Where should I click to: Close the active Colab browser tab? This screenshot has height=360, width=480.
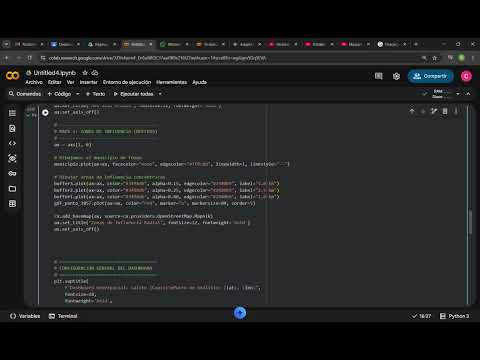click(x=151, y=44)
